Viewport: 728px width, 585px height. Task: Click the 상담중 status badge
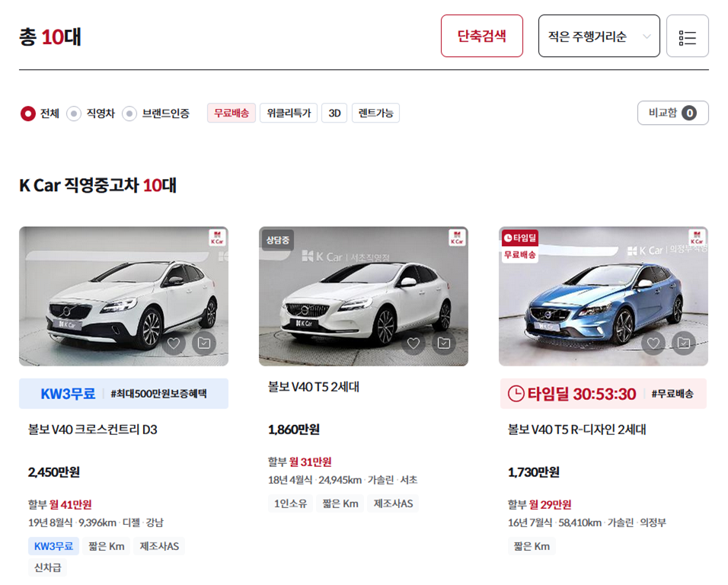tap(278, 240)
